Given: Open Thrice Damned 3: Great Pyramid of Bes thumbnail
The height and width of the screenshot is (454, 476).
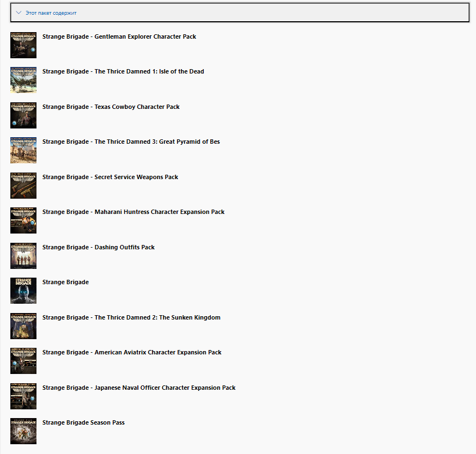Looking at the screenshot, I should click(x=23, y=150).
